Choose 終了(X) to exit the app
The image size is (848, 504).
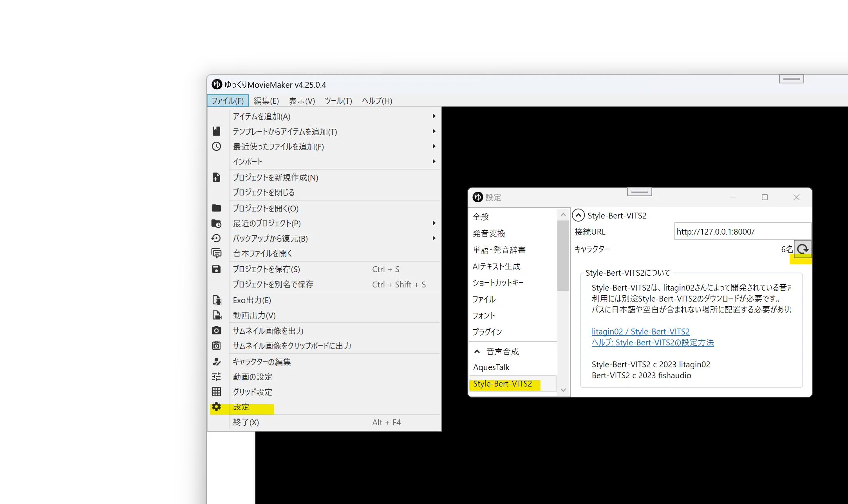tap(324, 422)
